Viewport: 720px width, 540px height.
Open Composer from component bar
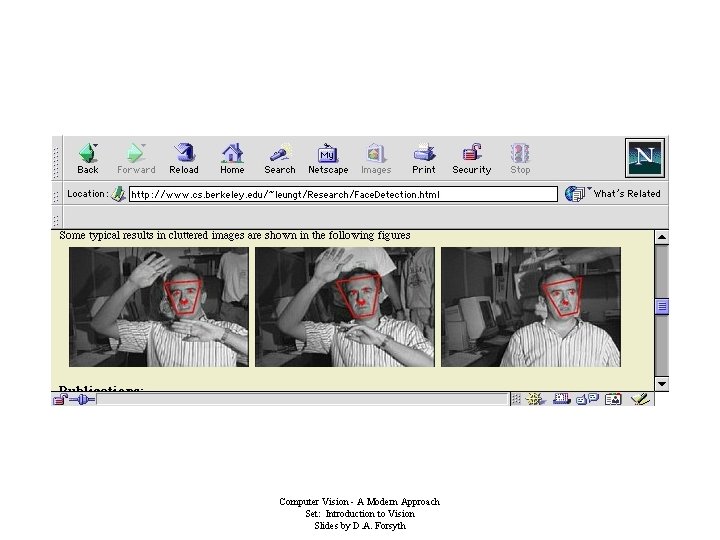tap(640, 399)
